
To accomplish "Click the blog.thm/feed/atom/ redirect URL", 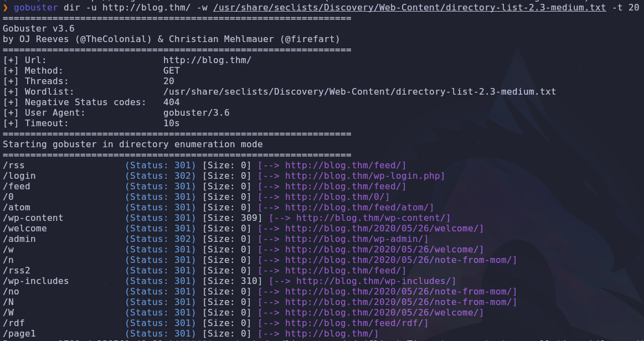I will click(357, 207).
